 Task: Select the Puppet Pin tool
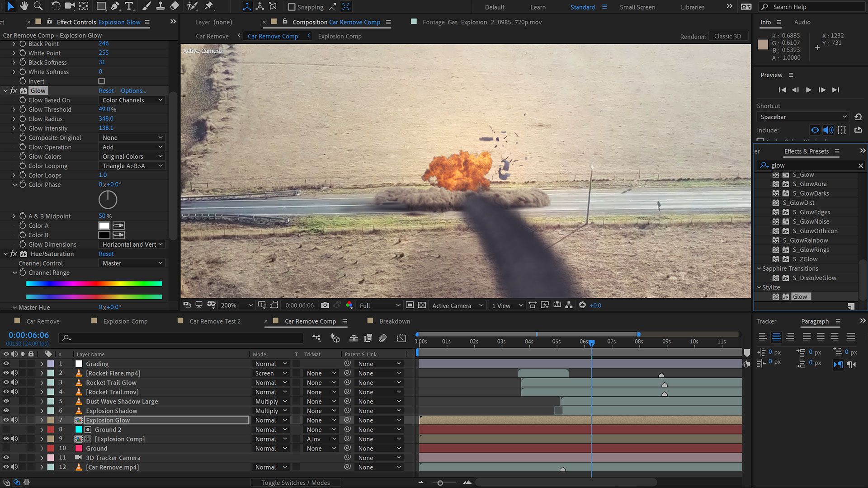[209, 6]
